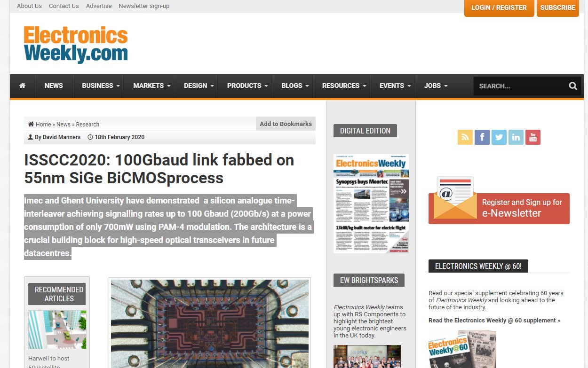
Task: Add article to Bookmarks
Action: pos(286,124)
